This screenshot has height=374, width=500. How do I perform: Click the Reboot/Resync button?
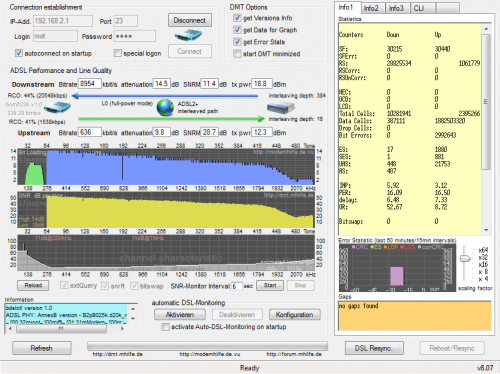click(452, 348)
